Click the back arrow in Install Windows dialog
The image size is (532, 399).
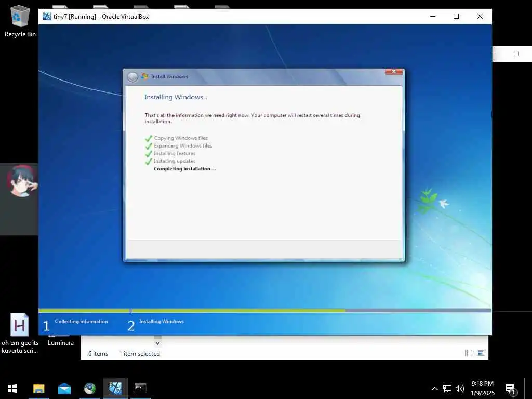click(x=132, y=77)
